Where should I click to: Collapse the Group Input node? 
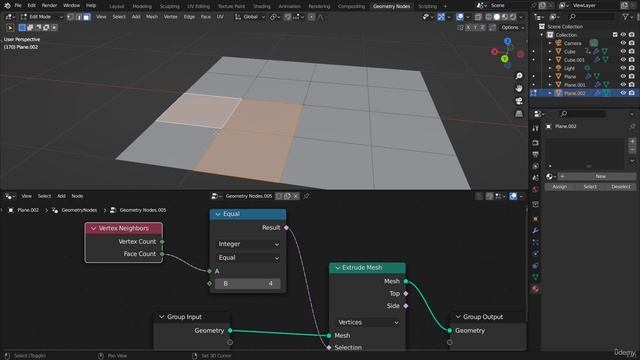[x=162, y=317]
